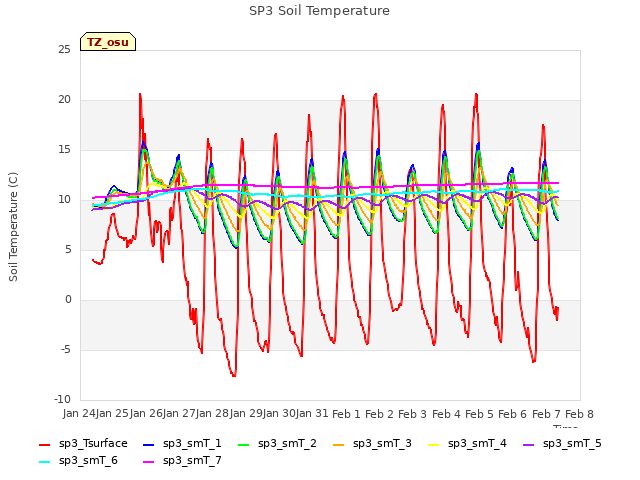
Task: Click the red sp3_Tsurface legend color marker
Action: [44, 444]
